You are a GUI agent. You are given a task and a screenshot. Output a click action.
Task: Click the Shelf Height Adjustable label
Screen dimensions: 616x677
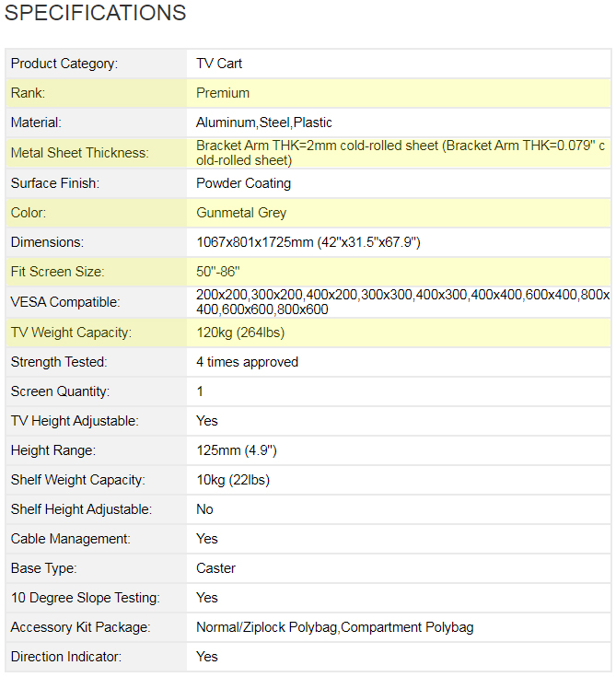click(x=81, y=509)
